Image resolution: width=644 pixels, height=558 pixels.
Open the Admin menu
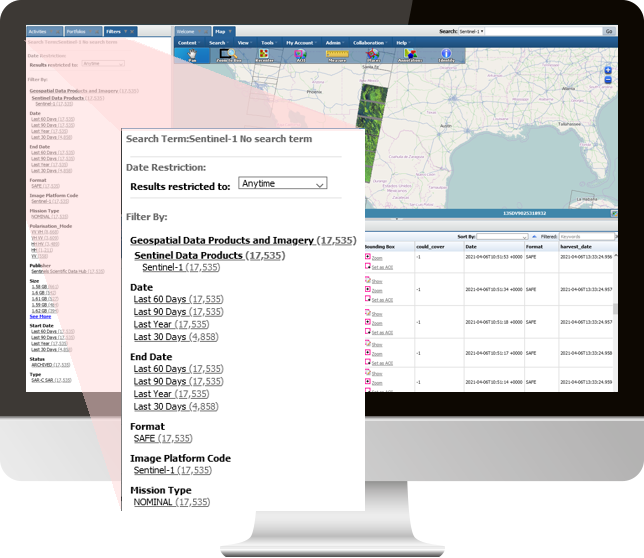[x=334, y=43]
